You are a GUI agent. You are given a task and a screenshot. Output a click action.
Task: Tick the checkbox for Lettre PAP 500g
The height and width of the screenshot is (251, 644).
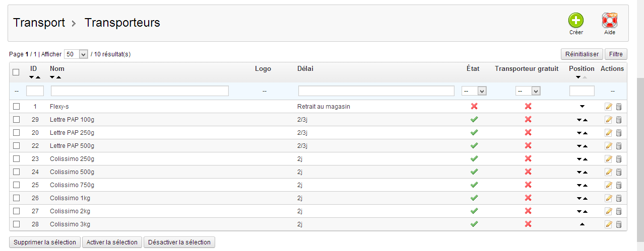[x=17, y=146]
